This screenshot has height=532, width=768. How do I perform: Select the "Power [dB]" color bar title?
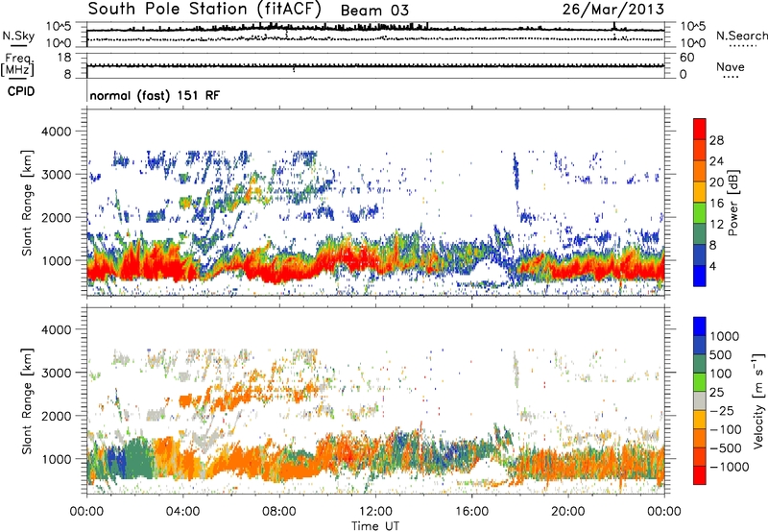pos(732,203)
